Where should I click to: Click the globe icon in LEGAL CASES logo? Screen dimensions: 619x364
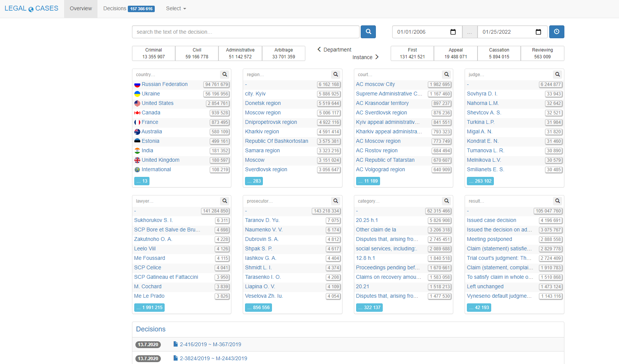(x=31, y=9)
